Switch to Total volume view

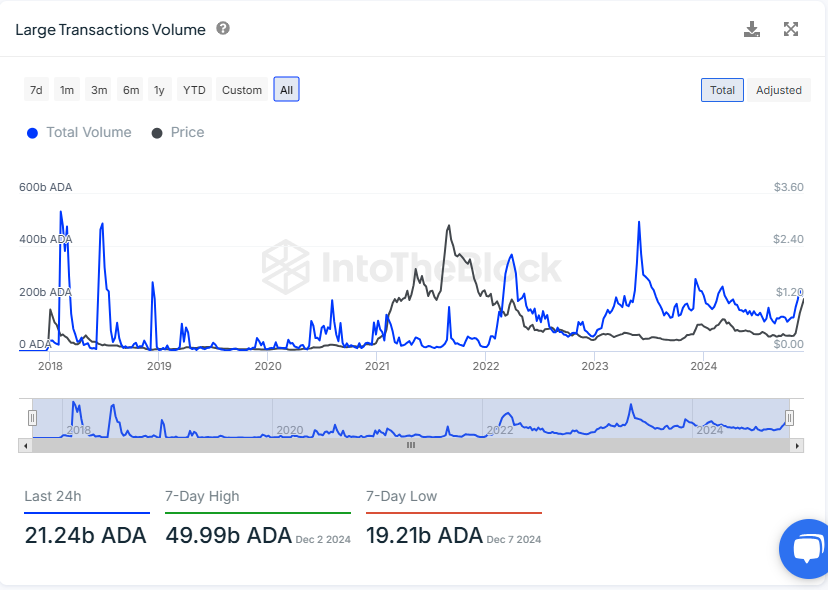(722, 90)
